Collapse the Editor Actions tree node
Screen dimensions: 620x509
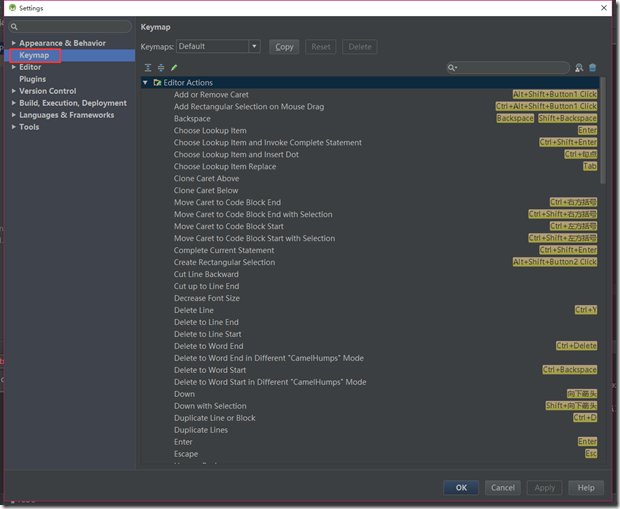(146, 83)
